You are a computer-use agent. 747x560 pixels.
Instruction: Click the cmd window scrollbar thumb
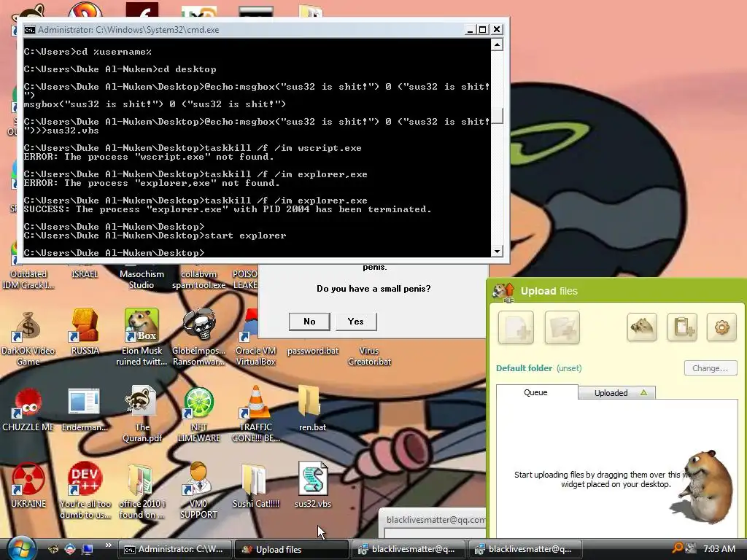497,116
